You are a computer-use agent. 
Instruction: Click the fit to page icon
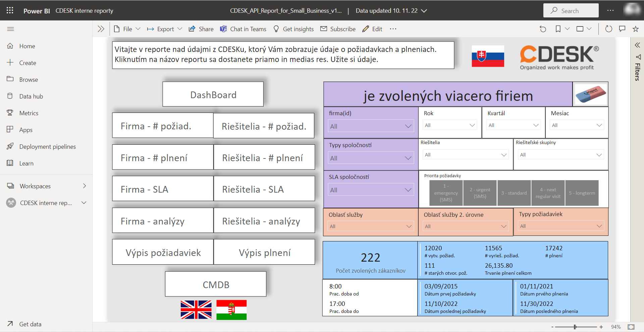pos(631,327)
